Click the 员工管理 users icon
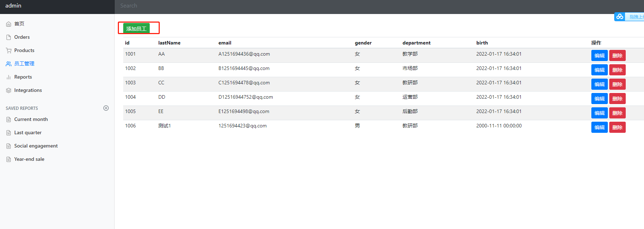Image resolution: width=644 pixels, height=229 pixels. click(9, 64)
